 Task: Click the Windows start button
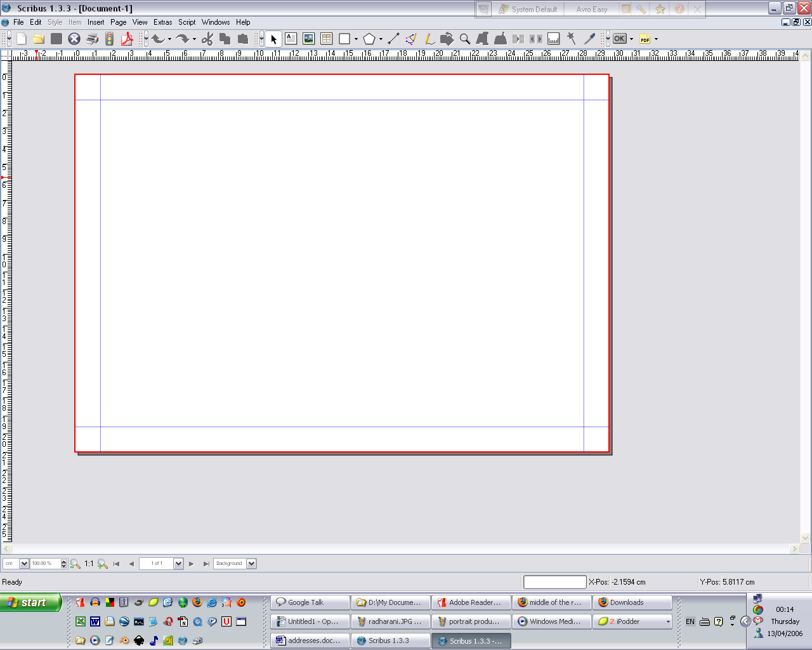point(30,602)
